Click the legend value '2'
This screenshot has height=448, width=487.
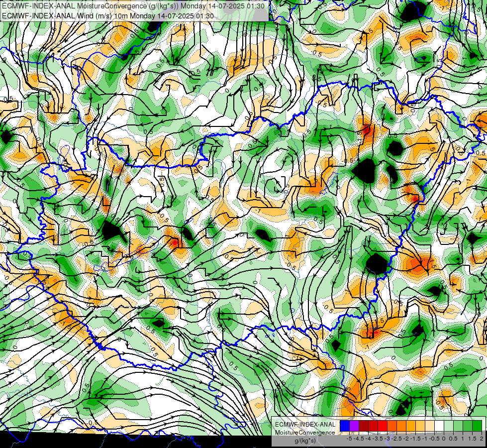pyautogui.click(x=482, y=439)
